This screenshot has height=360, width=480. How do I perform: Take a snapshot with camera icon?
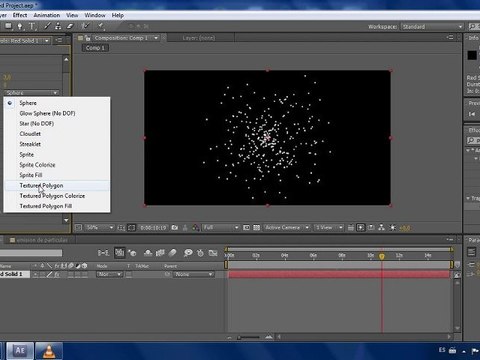coord(175,228)
